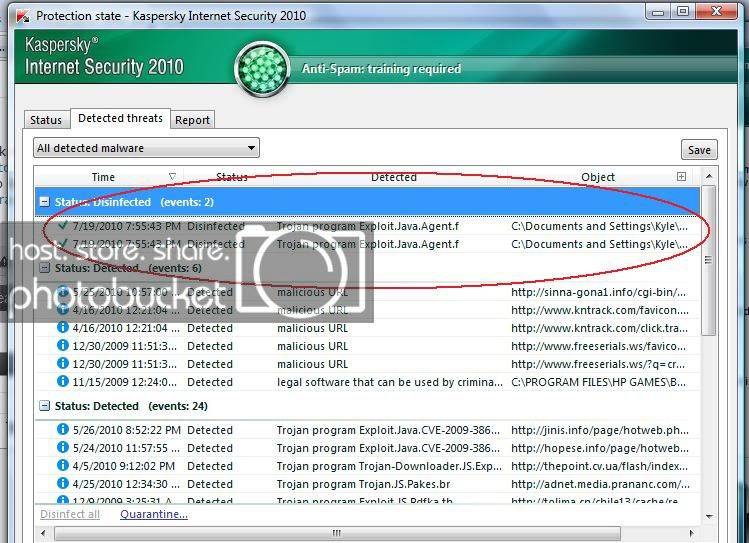Switch to the Status tab
Screen dimensions: 749x543
coord(46,120)
